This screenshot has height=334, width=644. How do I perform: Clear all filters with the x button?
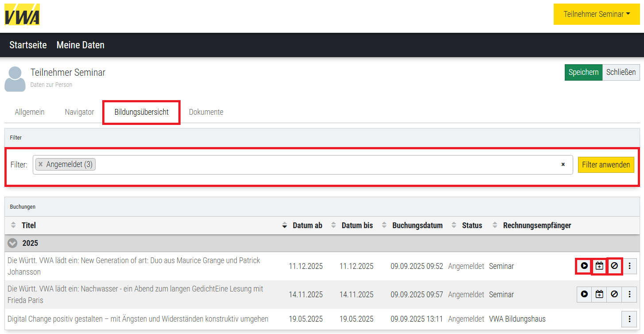563,165
